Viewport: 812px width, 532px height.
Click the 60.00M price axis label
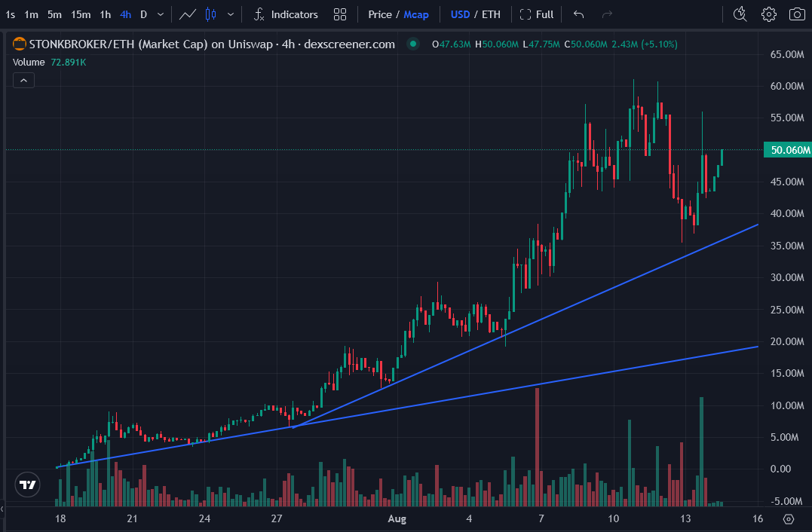pos(787,86)
